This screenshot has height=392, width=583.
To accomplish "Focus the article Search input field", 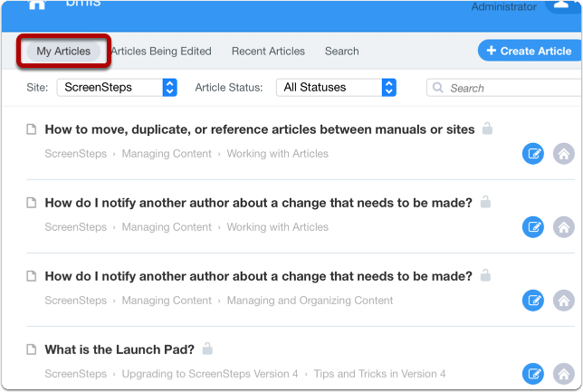I will 504,88.
